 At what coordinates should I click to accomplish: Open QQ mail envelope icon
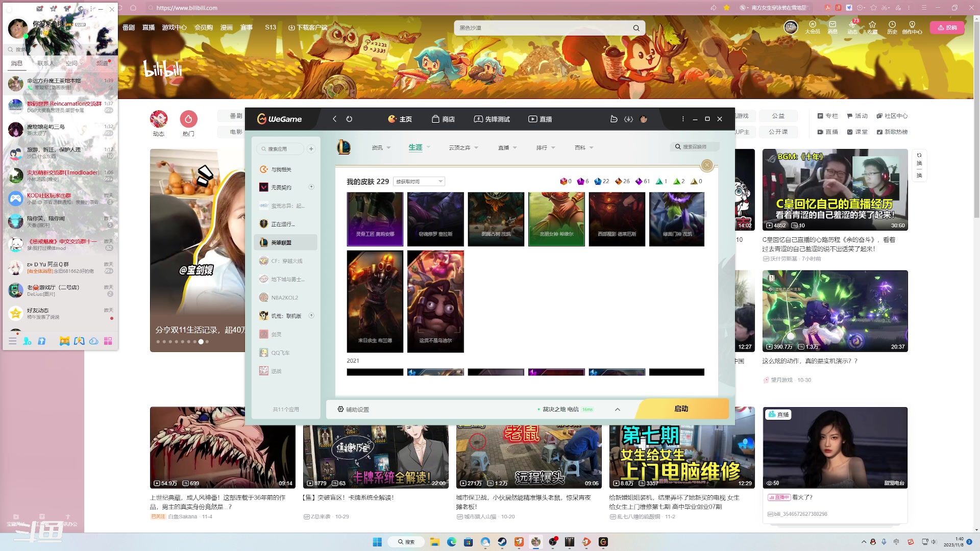point(40,8)
